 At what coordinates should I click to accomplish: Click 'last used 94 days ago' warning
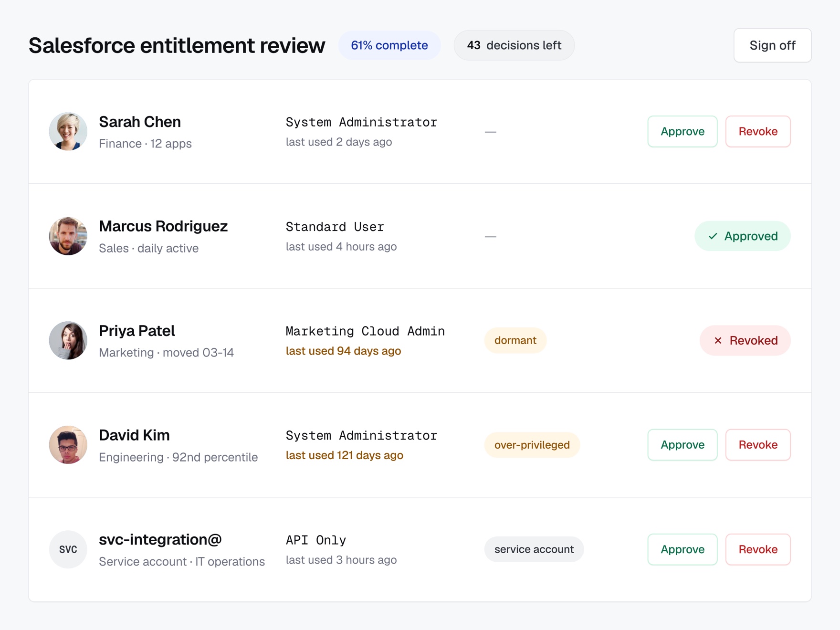[343, 351]
